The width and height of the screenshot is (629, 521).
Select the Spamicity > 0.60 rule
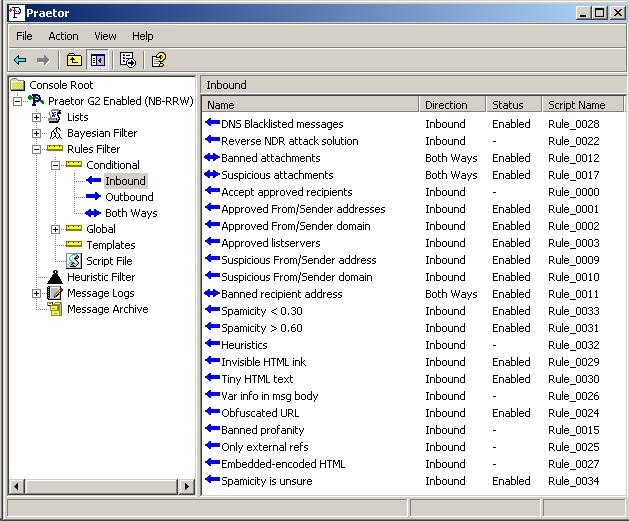click(x=262, y=328)
